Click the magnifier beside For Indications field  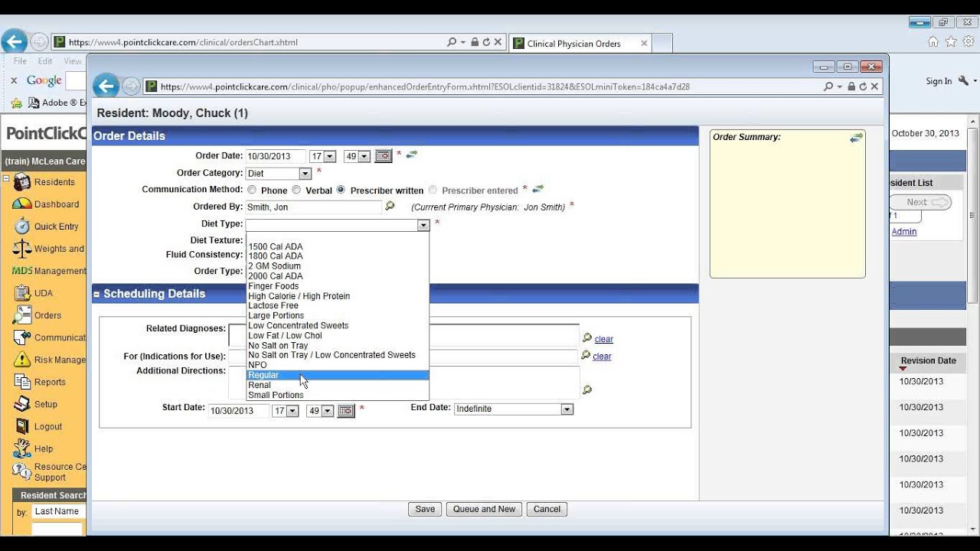(x=585, y=355)
